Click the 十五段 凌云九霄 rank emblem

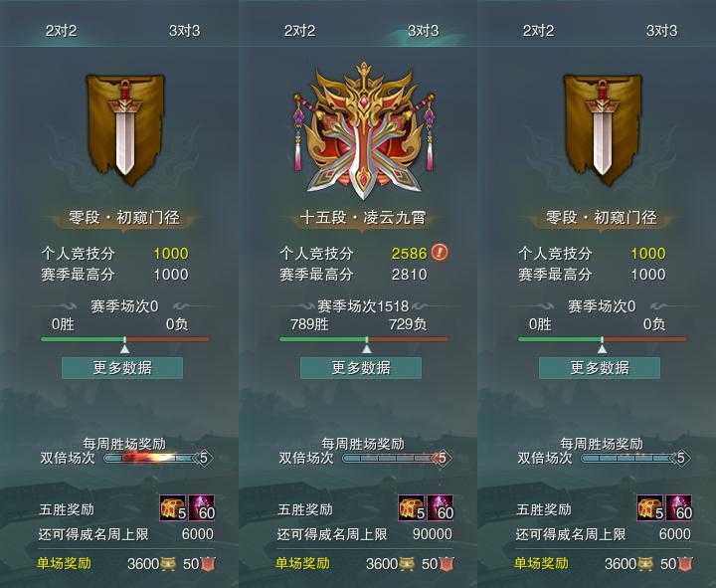[364, 130]
